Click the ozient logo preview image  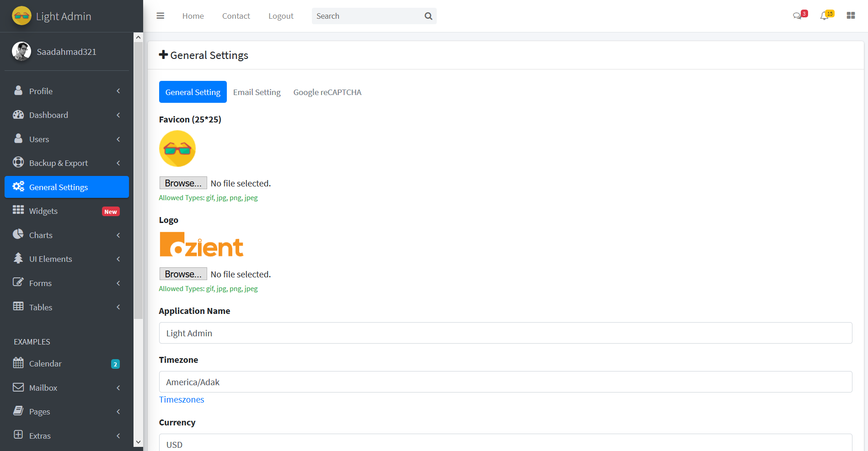(201, 244)
